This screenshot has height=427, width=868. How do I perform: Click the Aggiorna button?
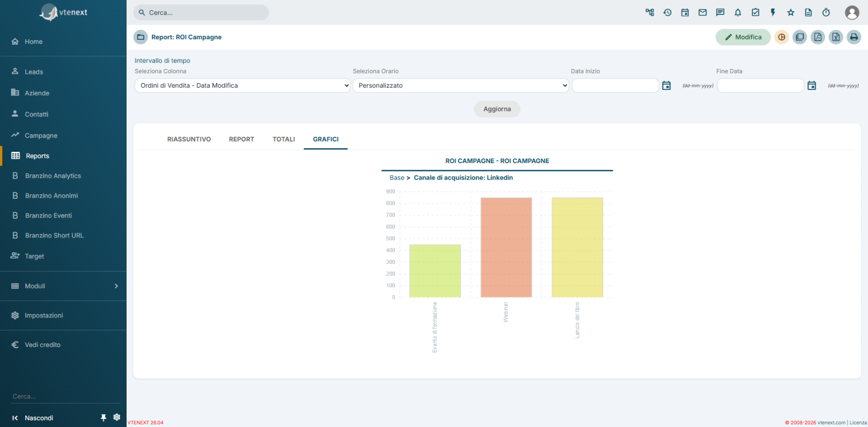pos(497,109)
